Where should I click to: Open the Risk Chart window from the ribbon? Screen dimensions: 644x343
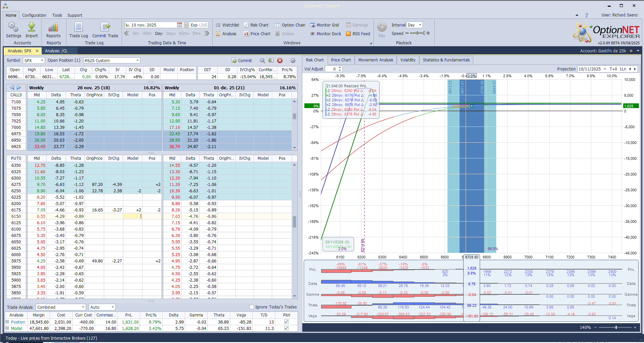(256, 25)
